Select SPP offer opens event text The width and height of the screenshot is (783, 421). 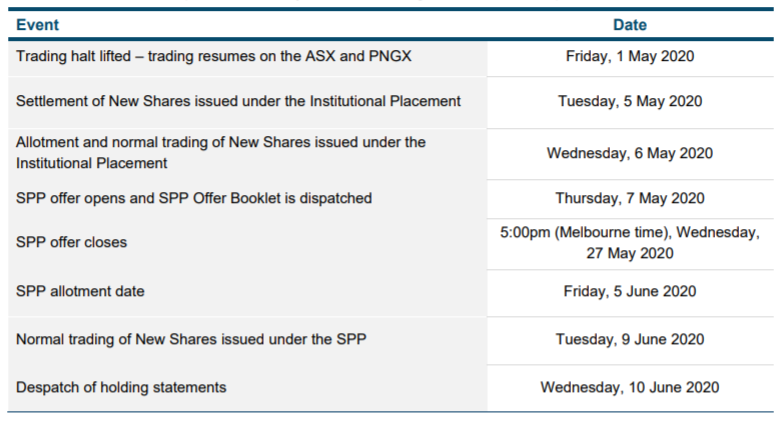pyautogui.click(x=194, y=198)
